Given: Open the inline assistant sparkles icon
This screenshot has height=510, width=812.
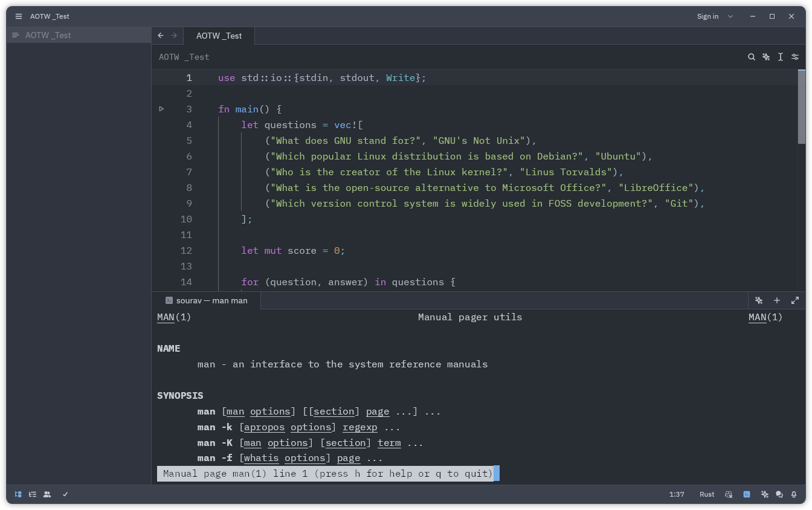Looking at the screenshot, I should [765, 56].
